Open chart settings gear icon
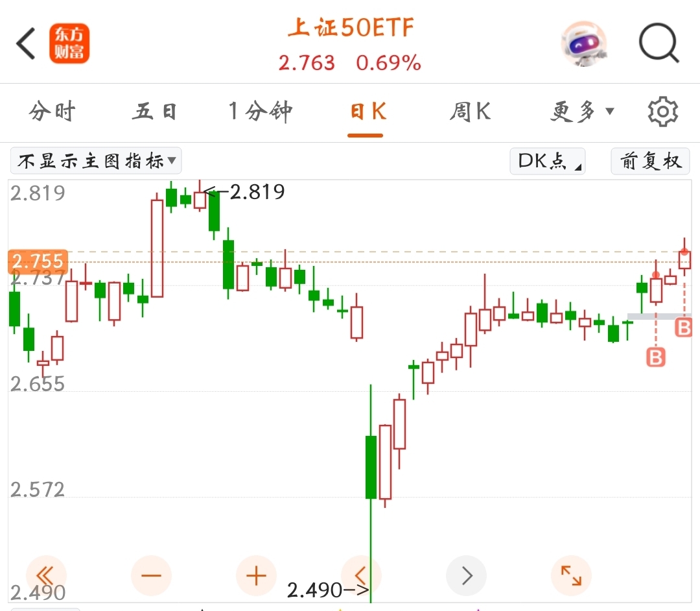This screenshot has width=700, height=611. (x=663, y=112)
